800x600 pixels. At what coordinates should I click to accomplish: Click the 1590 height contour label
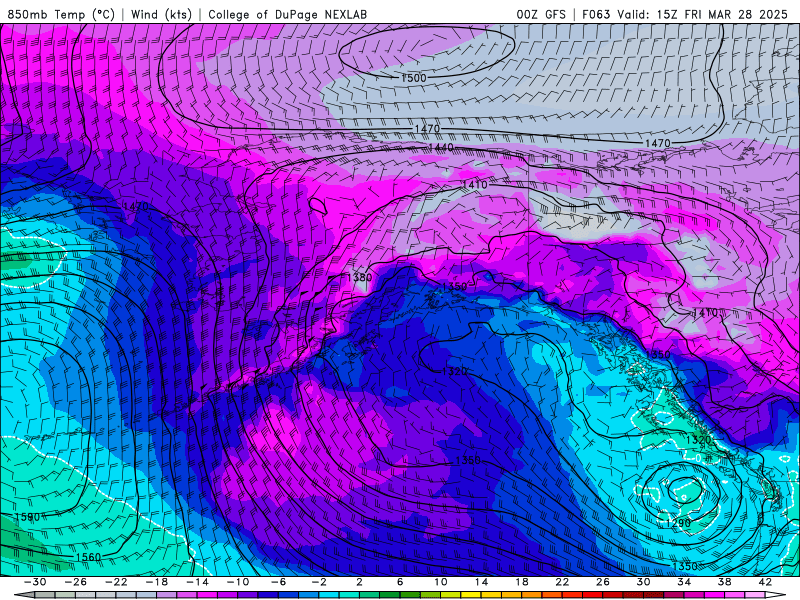click(x=27, y=517)
